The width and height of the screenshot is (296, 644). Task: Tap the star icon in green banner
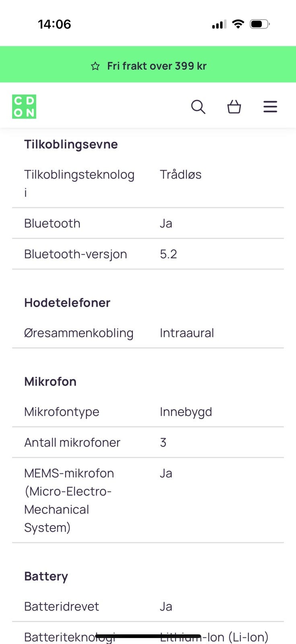point(95,66)
